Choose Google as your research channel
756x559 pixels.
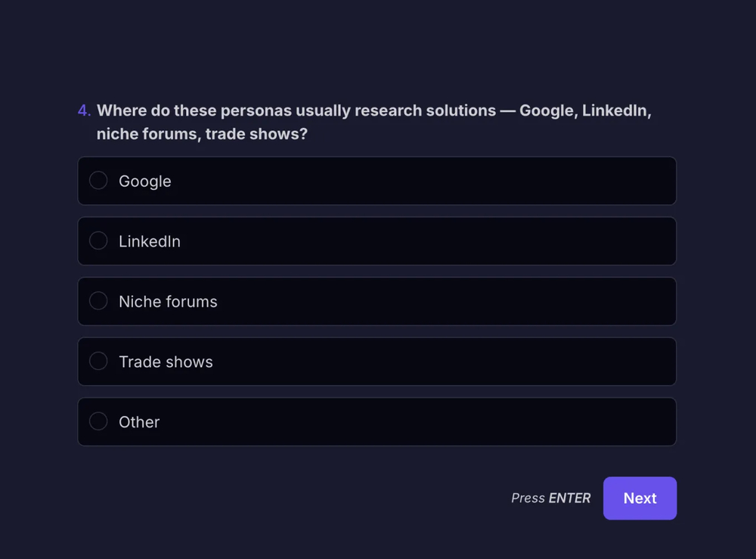[377, 181]
